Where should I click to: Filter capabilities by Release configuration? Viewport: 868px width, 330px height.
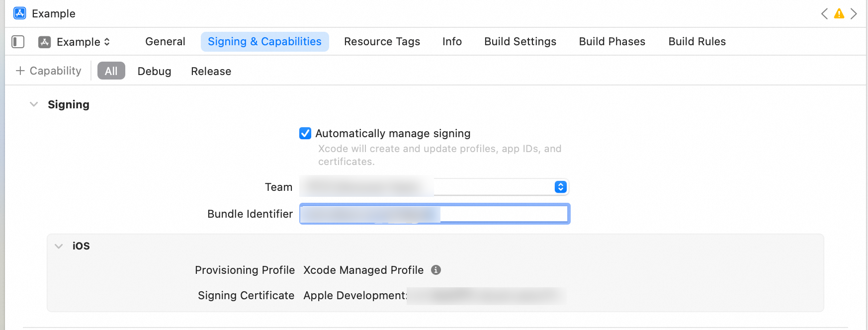pos(211,71)
